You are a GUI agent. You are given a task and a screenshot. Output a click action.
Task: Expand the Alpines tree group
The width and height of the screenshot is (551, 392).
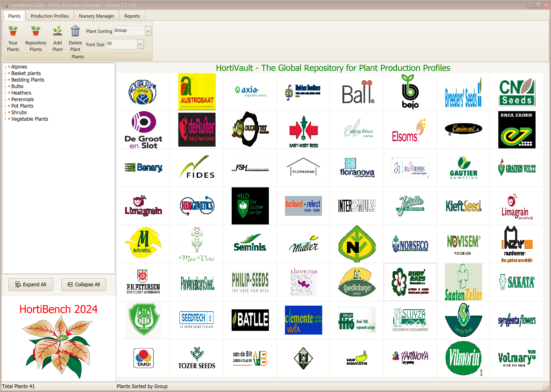click(5, 67)
